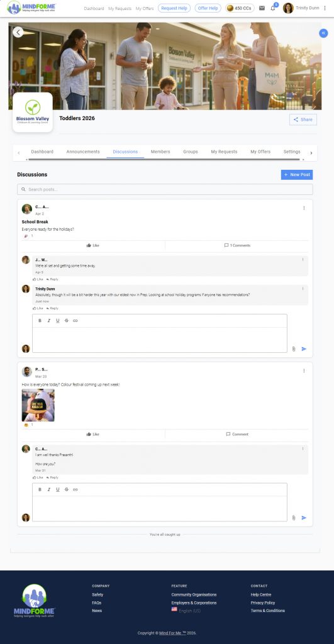Open footer Privacy Policy link

point(263,602)
